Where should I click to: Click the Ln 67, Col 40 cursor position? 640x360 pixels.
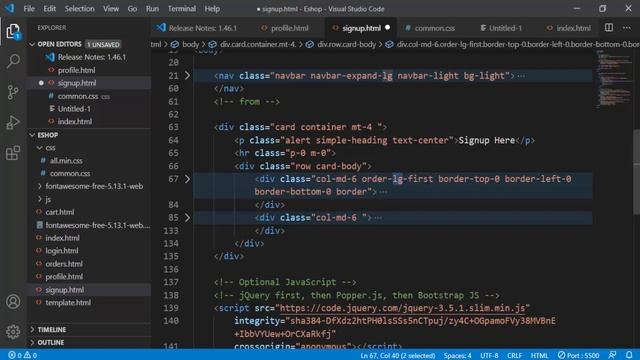tap(398, 355)
